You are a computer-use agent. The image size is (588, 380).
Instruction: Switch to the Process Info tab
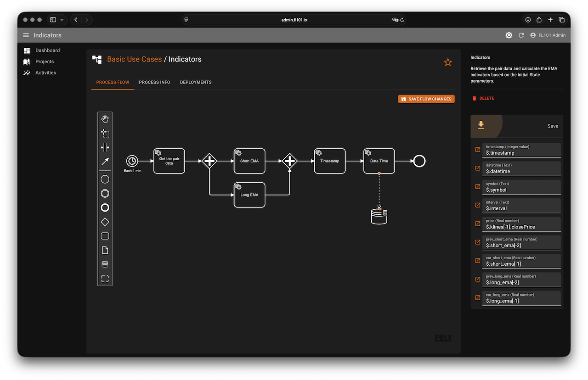154,82
